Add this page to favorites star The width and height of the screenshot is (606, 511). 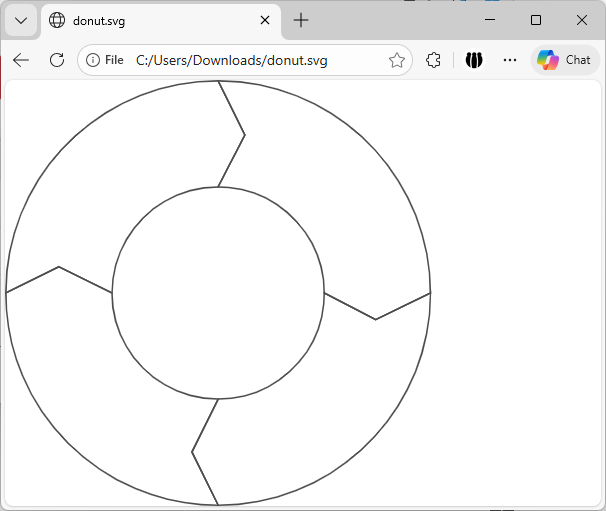pyautogui.click(x=397, y=60)
